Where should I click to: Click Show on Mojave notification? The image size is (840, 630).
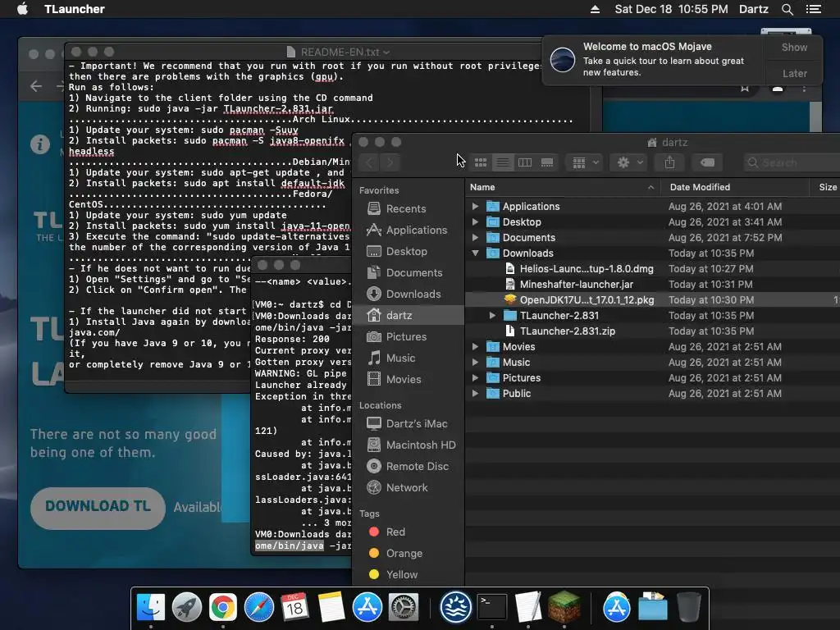(794, 47)
